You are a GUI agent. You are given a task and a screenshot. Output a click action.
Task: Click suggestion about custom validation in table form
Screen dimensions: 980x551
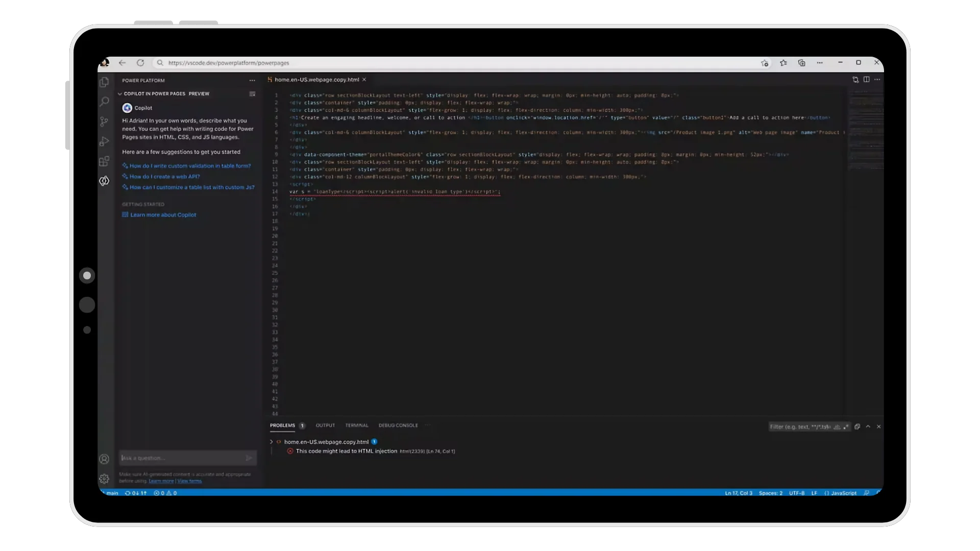[x=190, y=166]
